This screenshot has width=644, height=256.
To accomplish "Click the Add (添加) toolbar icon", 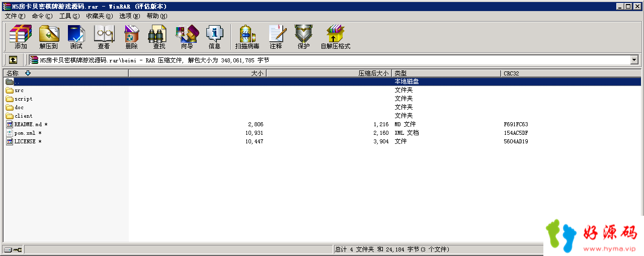I will coord(21,37).
